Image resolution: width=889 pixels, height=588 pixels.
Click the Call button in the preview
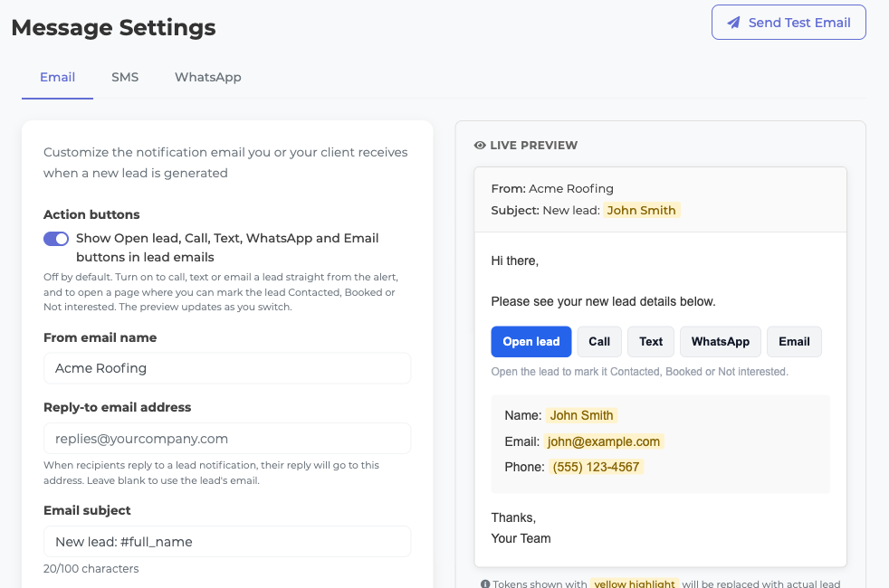(x=599, y=342)
